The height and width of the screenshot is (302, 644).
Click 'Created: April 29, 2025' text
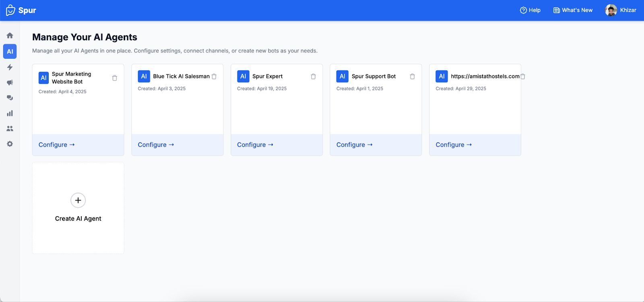tap(461, 89)
